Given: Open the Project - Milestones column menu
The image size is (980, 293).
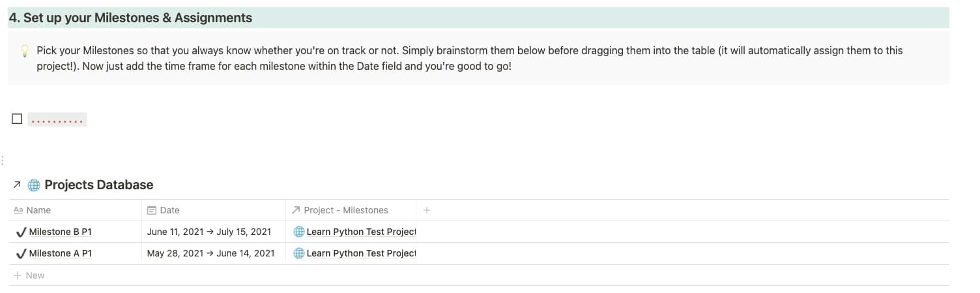Looking at the screenshot, I should (x=345, y=210).
